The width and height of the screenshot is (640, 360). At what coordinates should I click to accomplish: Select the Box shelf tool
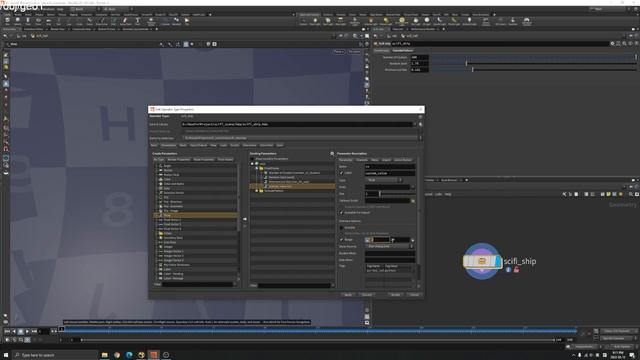[x=7, y=21]
